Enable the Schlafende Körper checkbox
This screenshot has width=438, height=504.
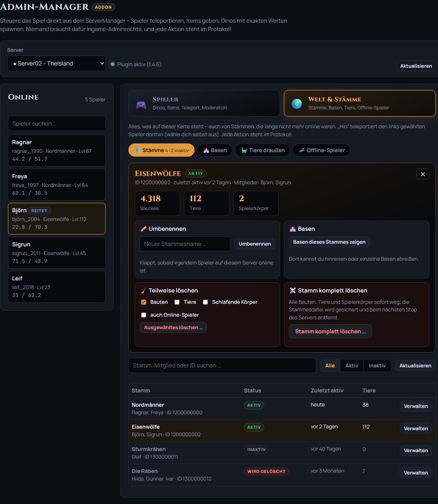pyautogui.click(x=205, y=302)
